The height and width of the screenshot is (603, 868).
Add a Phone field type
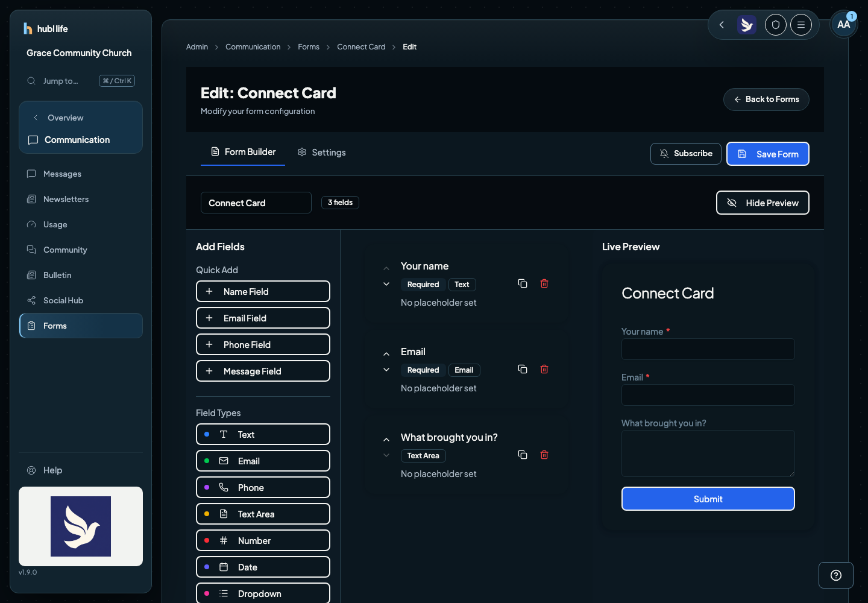pyautogui.click(x=263, y=487)
